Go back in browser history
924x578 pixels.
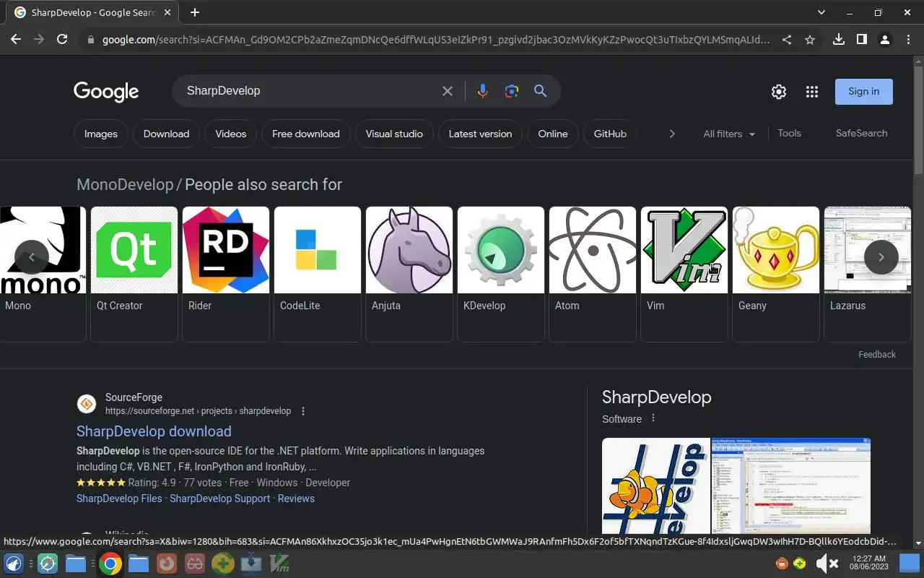click(x=16, y=40)
